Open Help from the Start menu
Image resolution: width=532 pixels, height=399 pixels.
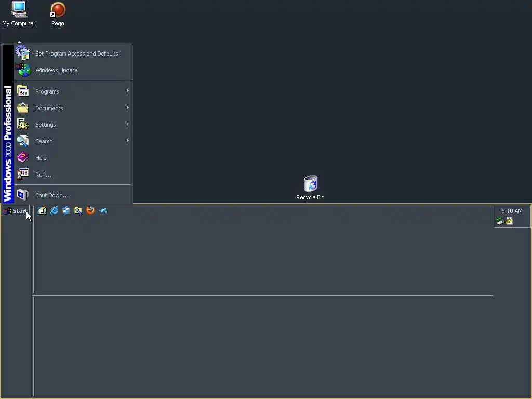[73, 158]
